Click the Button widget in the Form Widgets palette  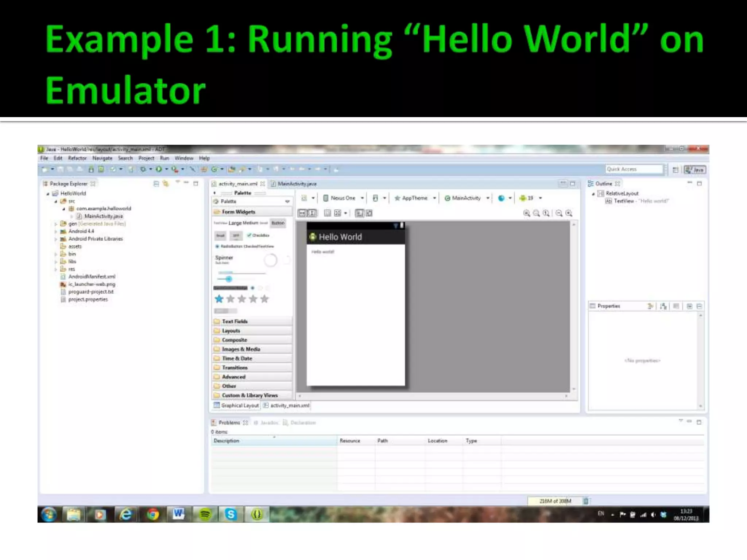tap(278, 223)
